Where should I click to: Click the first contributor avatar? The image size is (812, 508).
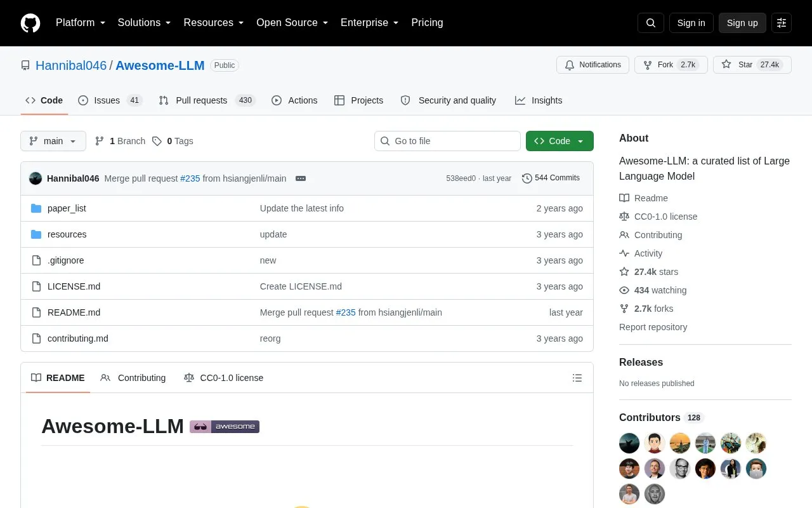pos(629,443)
